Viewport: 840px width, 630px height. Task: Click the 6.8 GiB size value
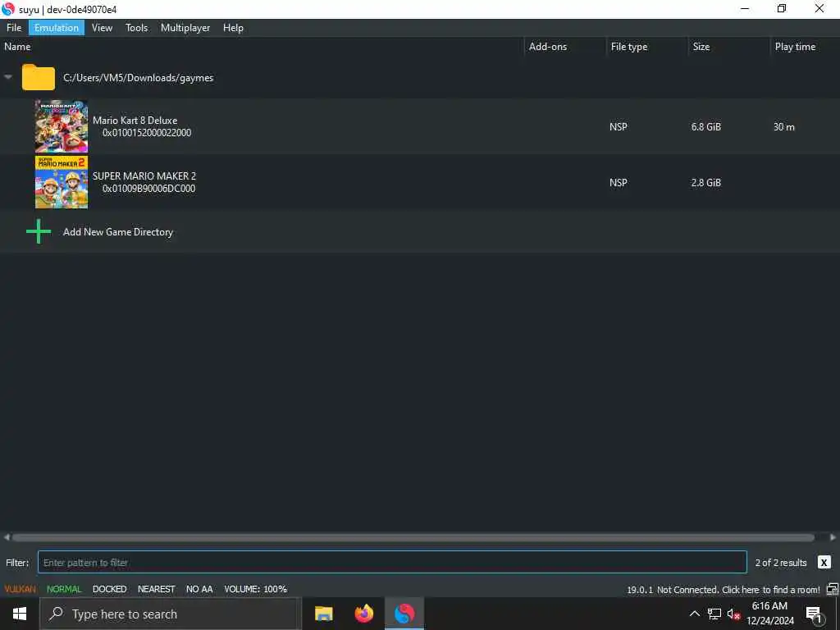(706, 127)
